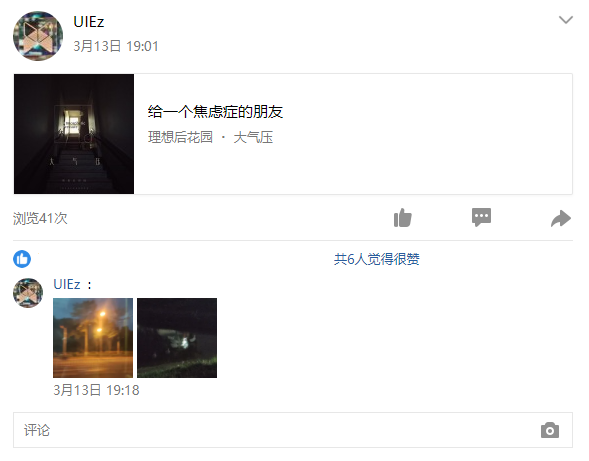This screenshot has width=589, height=461.
Task: Click the blue thumbs-up liked badge
Action: pos(22,259)
